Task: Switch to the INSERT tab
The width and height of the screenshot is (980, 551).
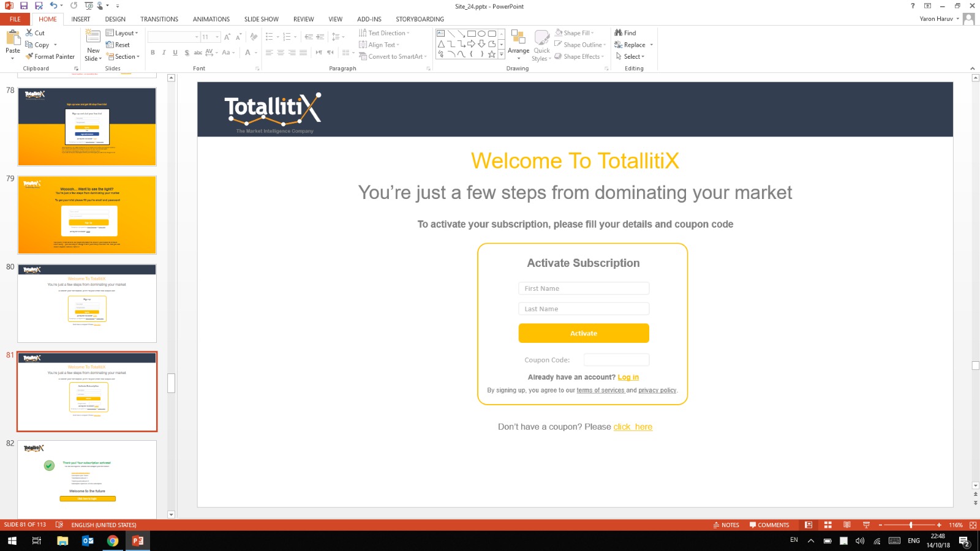Action: point(81,19)
